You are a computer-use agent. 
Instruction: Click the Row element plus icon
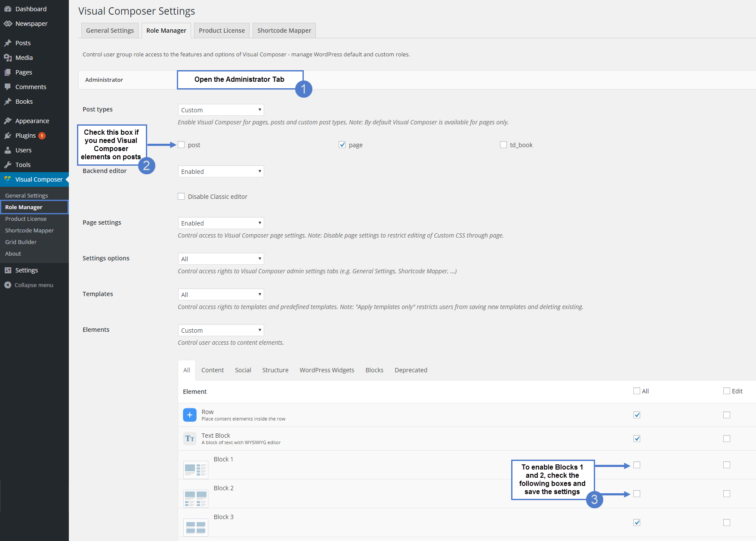click(190, 415)
